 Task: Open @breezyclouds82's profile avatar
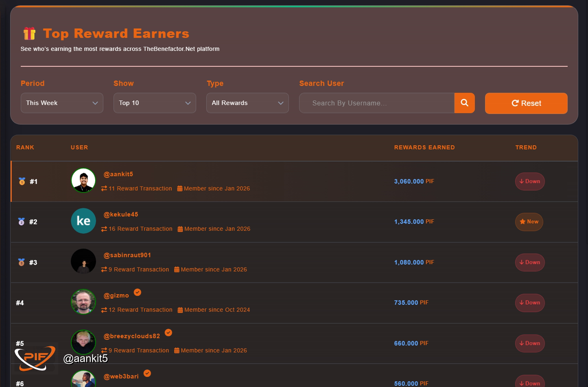point(83,342)
